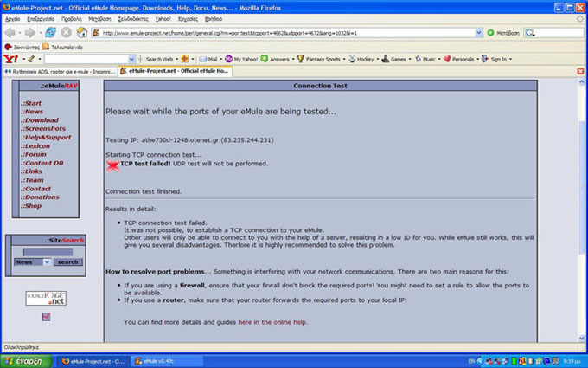
Task: Open Personals heart icon
Action: (x=447, y=59)
